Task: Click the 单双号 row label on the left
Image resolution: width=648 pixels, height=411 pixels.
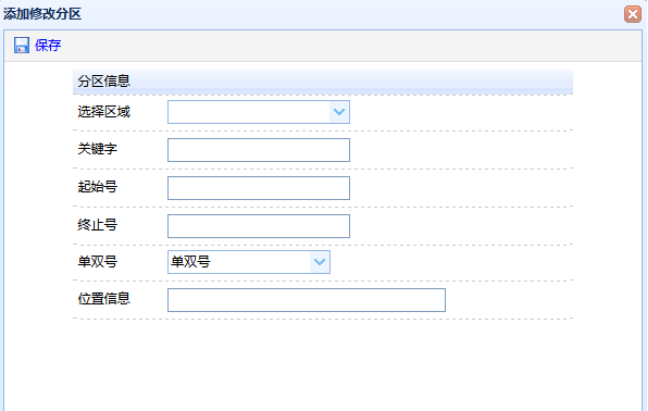Action: click(98, 261)
